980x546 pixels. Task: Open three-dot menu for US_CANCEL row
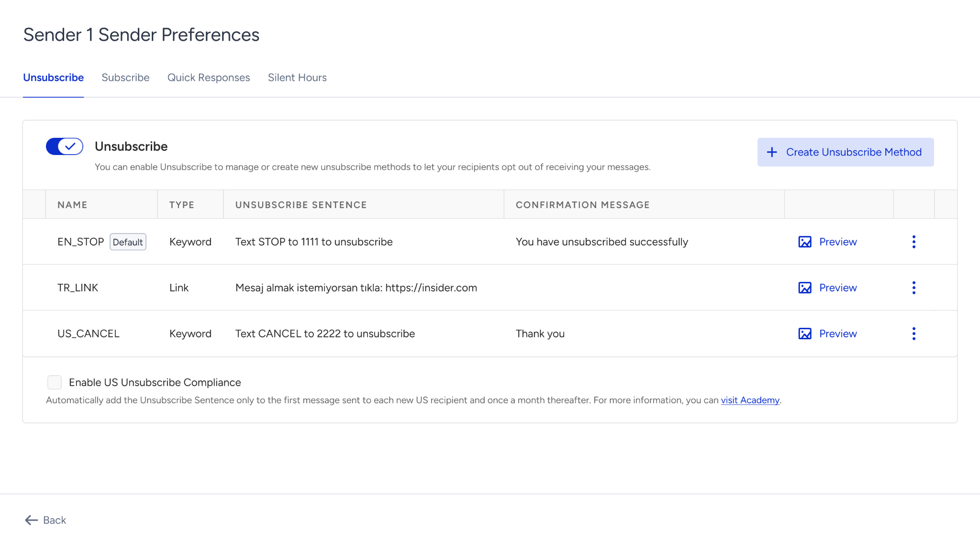(913, 334)
